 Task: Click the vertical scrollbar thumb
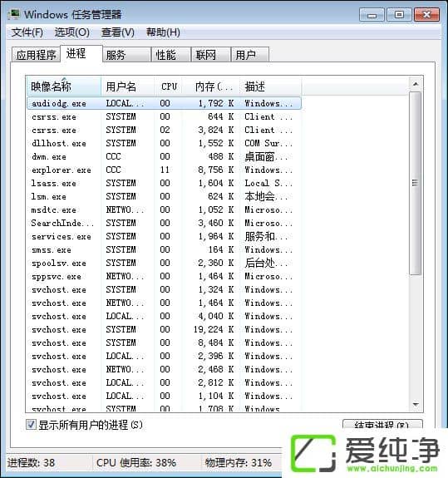416,183
